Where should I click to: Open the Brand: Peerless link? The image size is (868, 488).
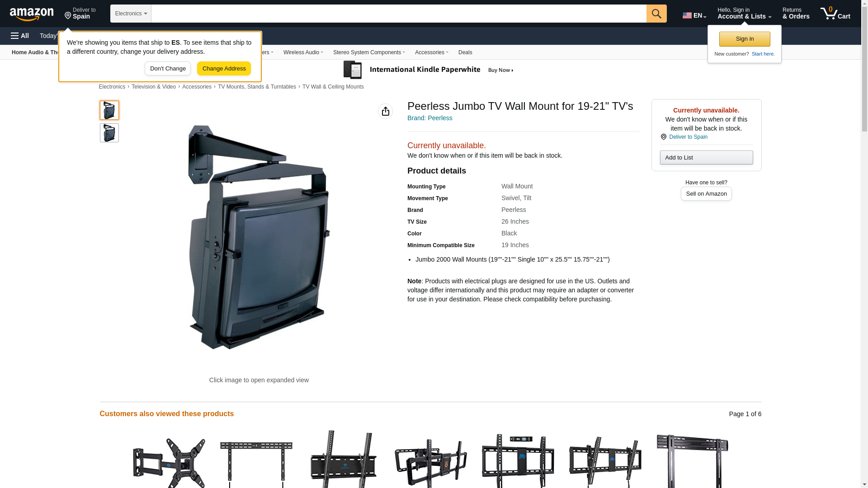[x=429, y=118]
